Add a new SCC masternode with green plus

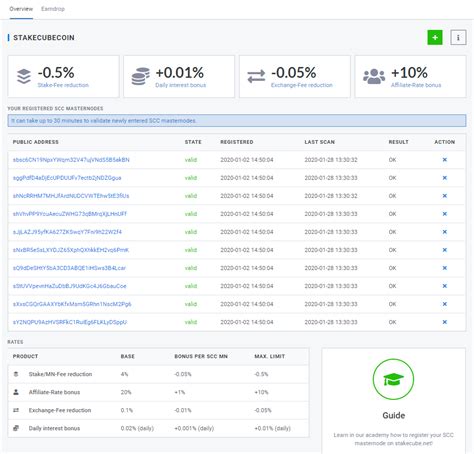[435, 37]
